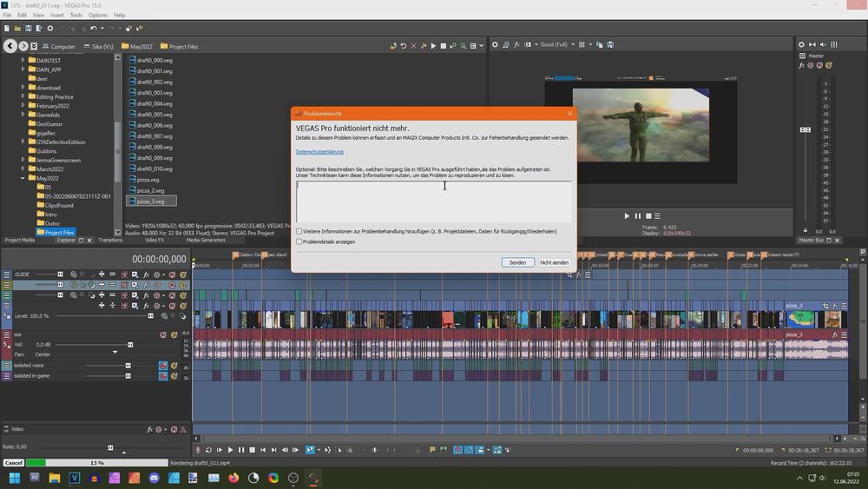The width and height of the screenshot is (868, 489).
Task: Open the Good (Full) preview quality dropdown
Action: point(557,45)
